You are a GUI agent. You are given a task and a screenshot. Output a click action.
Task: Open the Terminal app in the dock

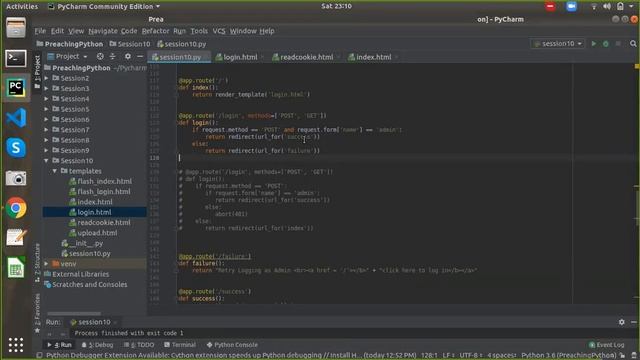pyautogui.click(x=16, y=58)
